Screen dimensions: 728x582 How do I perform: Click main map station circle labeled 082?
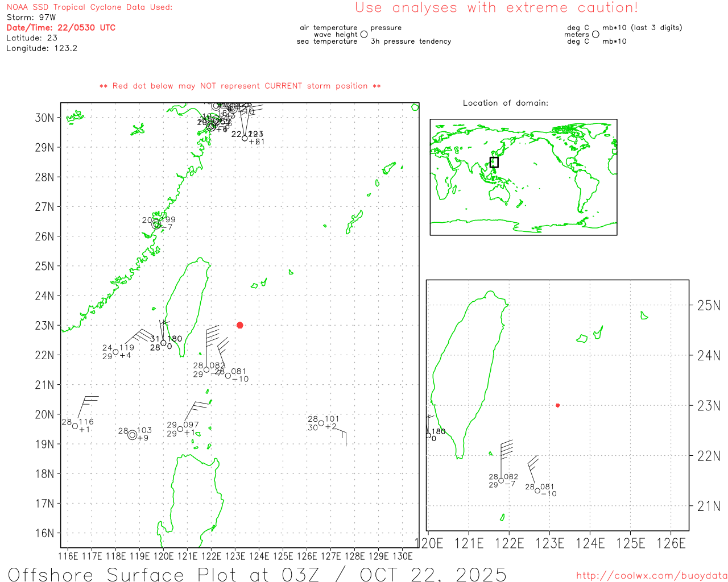coord(206,369)
